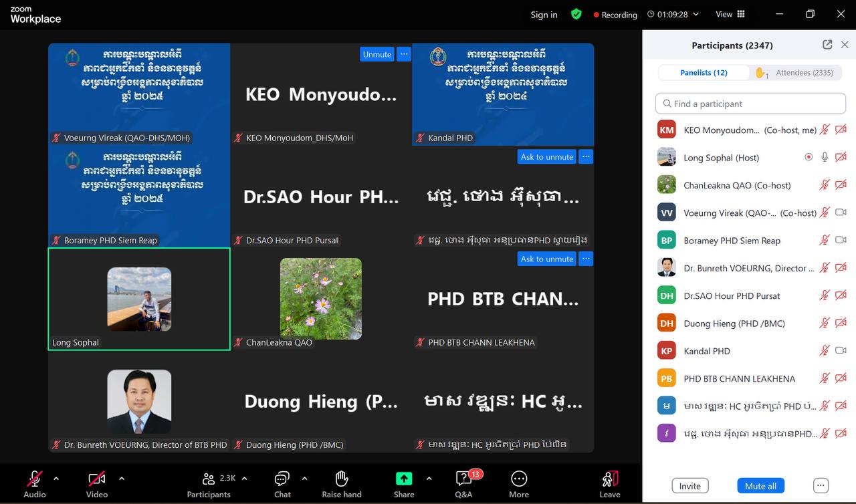Viewport: 856px width, 504px height.
Task: Toggle the muted mic icon for Kandal PHD
Action: click(x=825, y=350)
